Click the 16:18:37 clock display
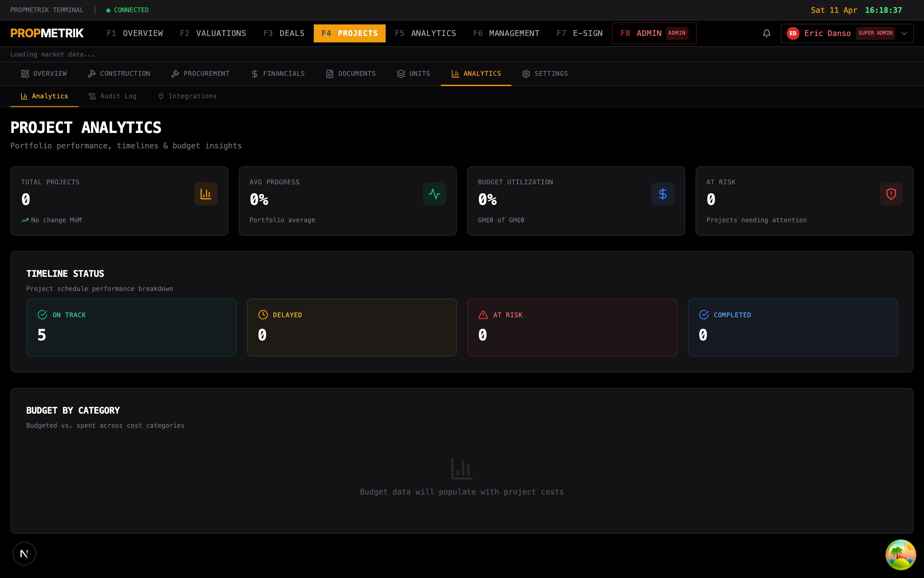924x578 pixels. (x=883, y=10)
